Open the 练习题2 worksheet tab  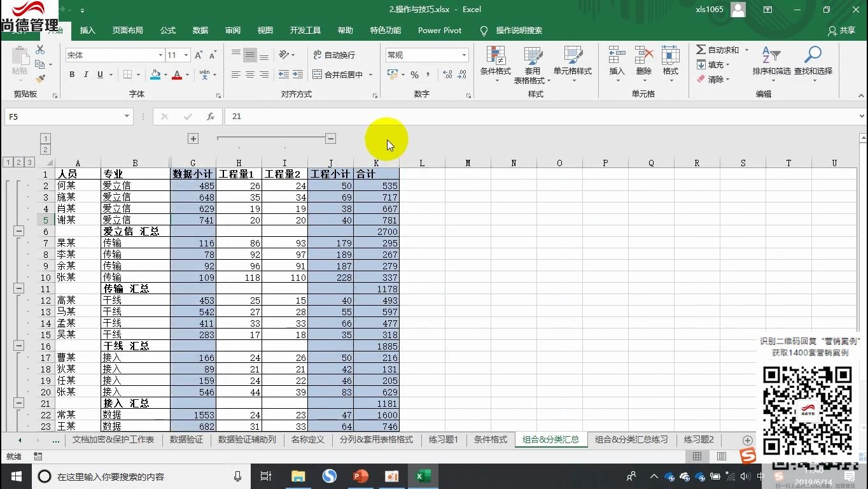(698, 440)
